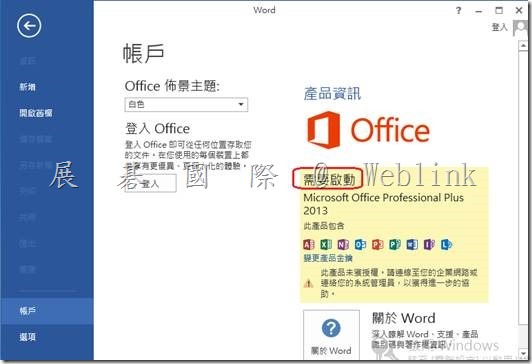Click the blue Word app icon

(412, 244)
